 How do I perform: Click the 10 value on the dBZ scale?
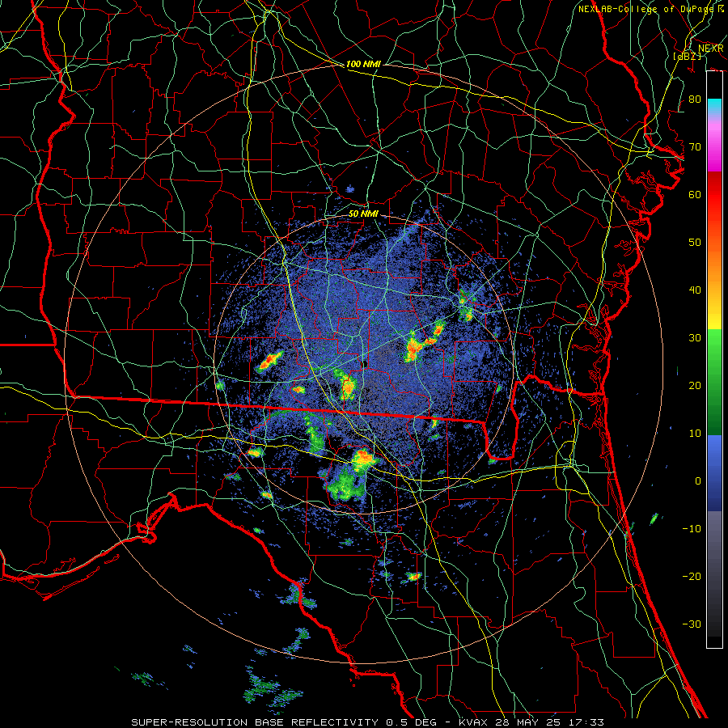[695, 434]
